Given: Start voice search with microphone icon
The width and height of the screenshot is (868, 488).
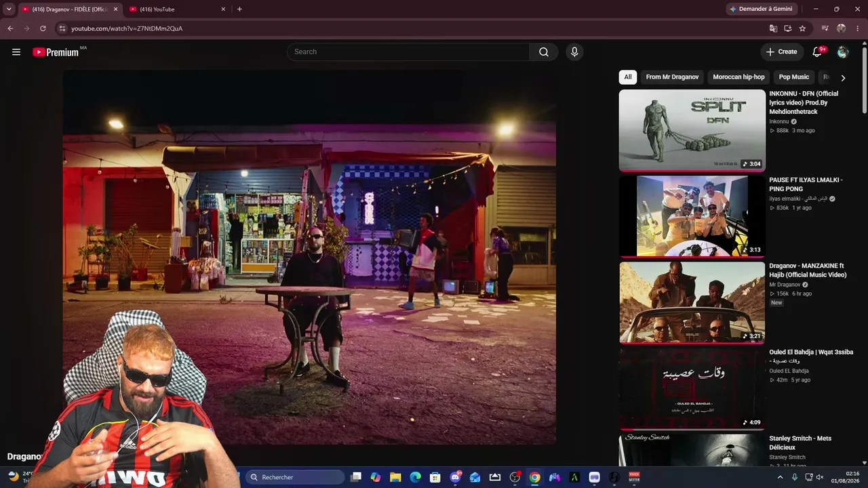Looking at the screenshot, I should (574, 52).
